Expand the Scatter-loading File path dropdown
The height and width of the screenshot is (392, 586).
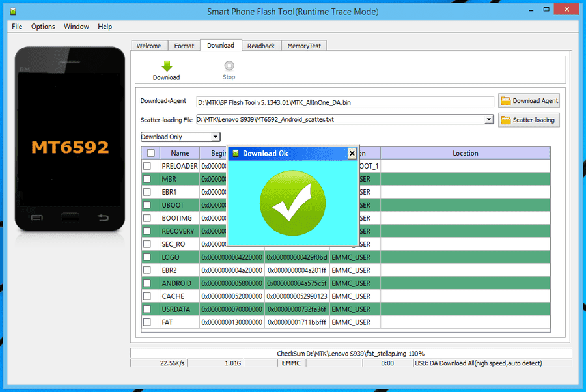(488, 120)
